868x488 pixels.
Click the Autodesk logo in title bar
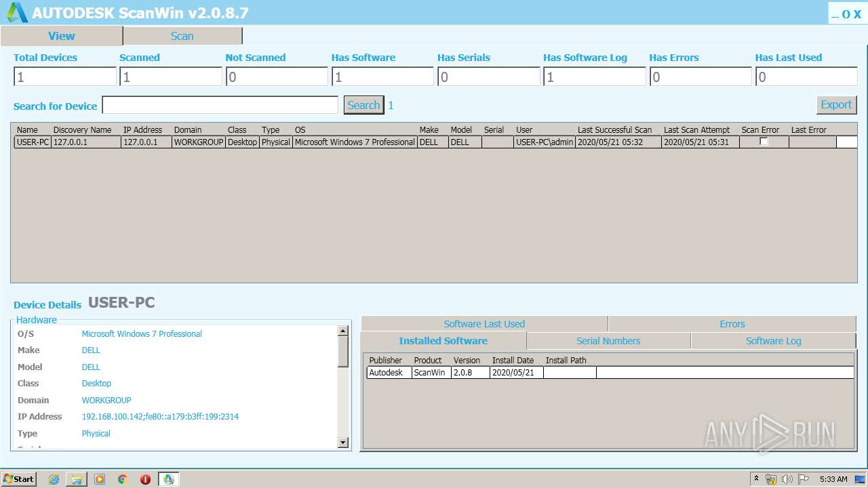[x=16, y=13]
